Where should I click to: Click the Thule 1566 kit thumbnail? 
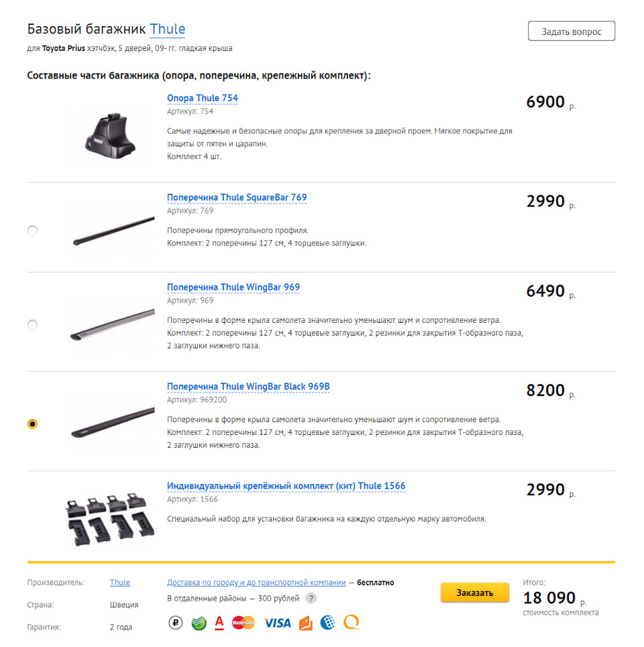(x=110, y=519)
